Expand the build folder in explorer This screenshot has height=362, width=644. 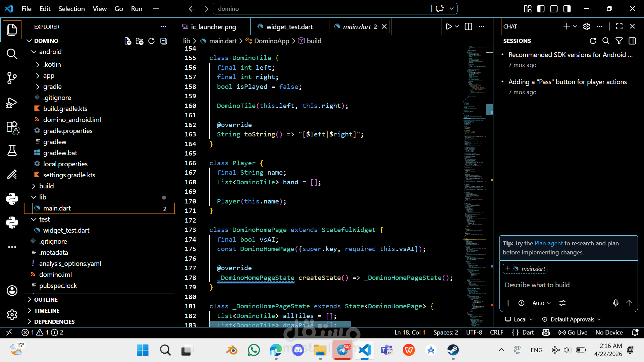pyautogui.click(x=46, y=186)
